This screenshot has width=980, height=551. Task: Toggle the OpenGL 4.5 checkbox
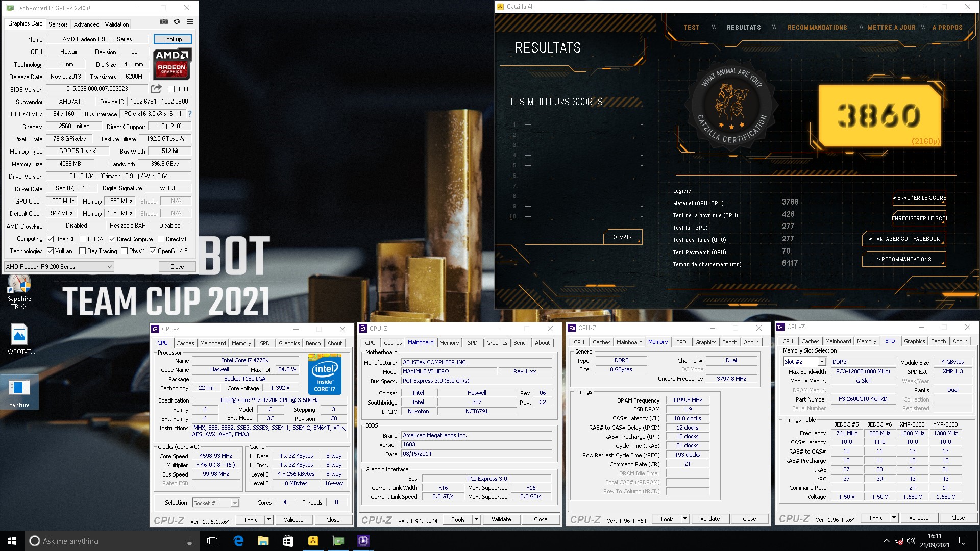tap(153, 251)
